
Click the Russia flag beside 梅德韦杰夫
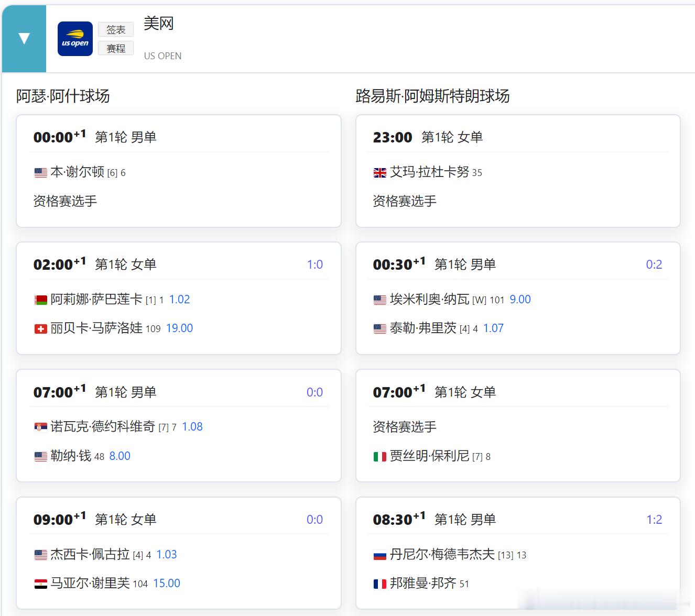tap(380, 555)
